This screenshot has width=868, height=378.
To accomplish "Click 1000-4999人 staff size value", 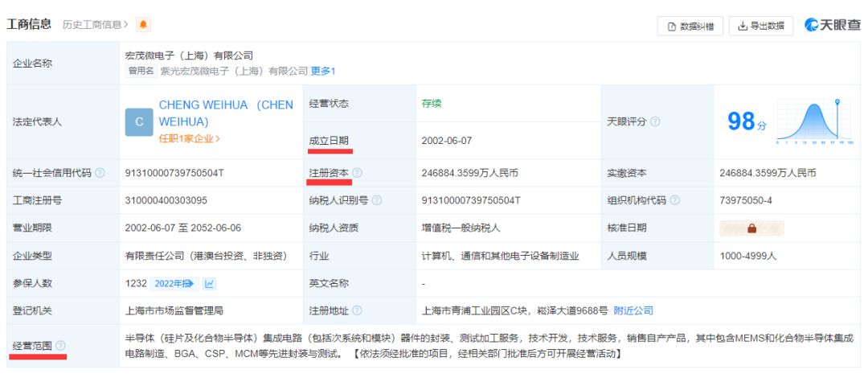I will [748, 256].
